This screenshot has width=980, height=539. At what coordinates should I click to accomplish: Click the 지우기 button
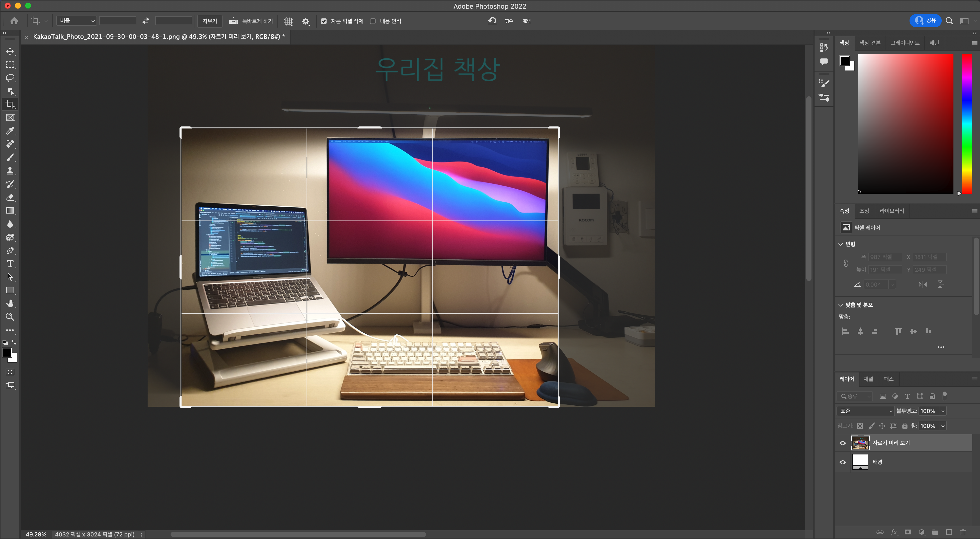pyautogui.click(x=209, y=21)
